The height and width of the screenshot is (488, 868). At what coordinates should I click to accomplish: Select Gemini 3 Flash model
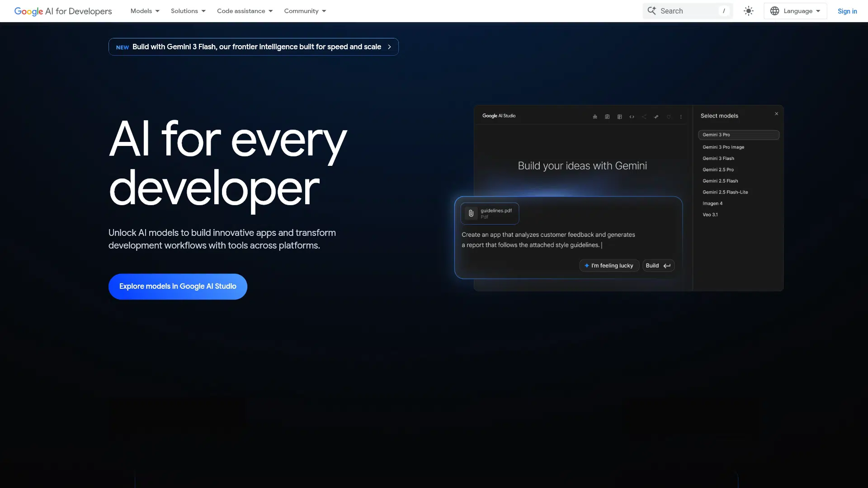point(718,159)
